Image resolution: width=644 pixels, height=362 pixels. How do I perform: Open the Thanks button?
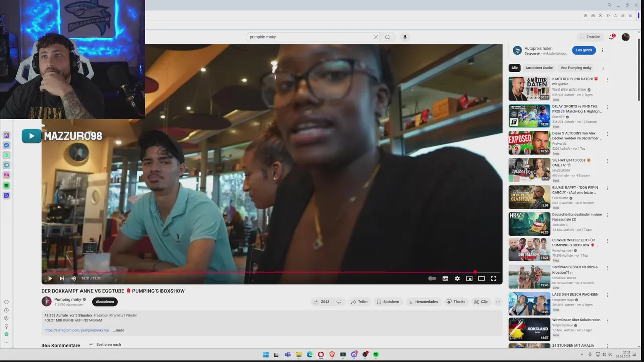456,302
